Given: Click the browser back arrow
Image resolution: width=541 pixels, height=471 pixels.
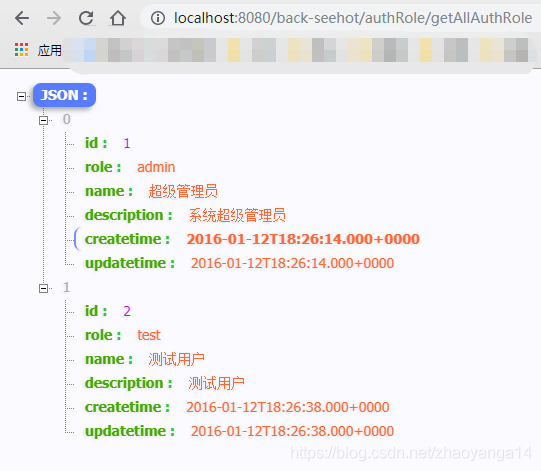Looking at the screenshot, I should (22, 18).
